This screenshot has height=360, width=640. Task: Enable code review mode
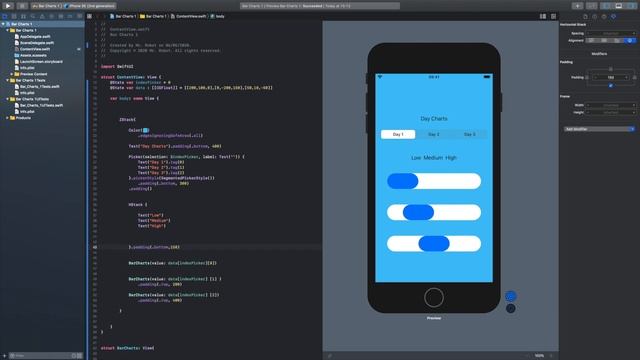pos(591,6)
